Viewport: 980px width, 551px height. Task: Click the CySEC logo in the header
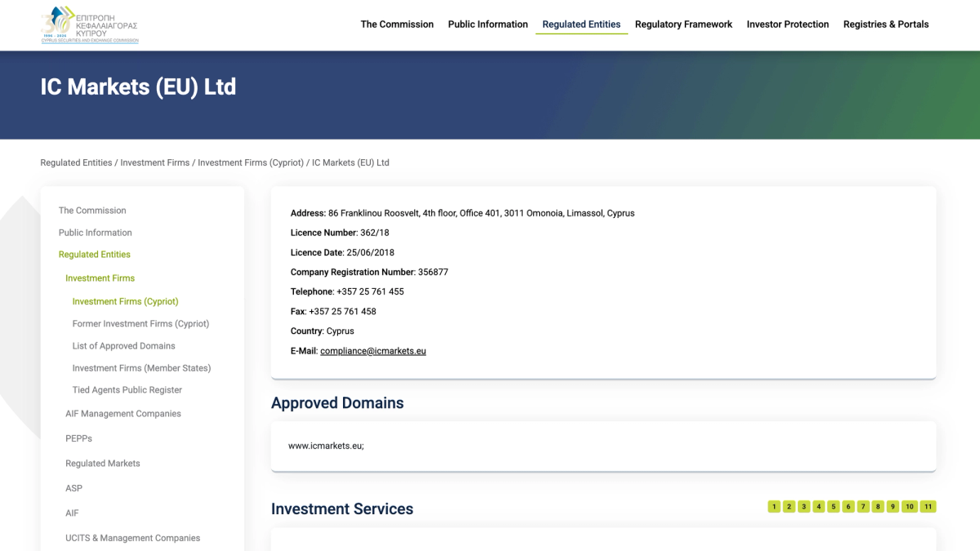90,24
